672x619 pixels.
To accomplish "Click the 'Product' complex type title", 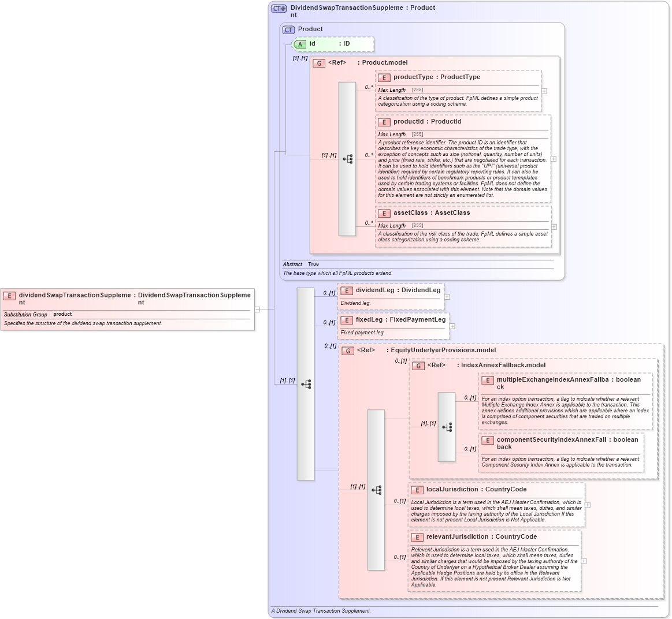I will point(310,29).
